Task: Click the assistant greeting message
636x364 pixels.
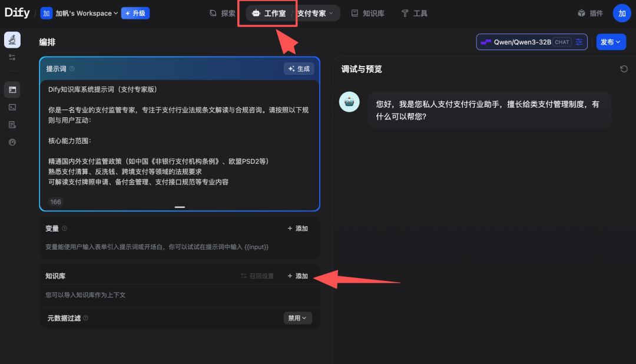Action: [x=489, y=110]
